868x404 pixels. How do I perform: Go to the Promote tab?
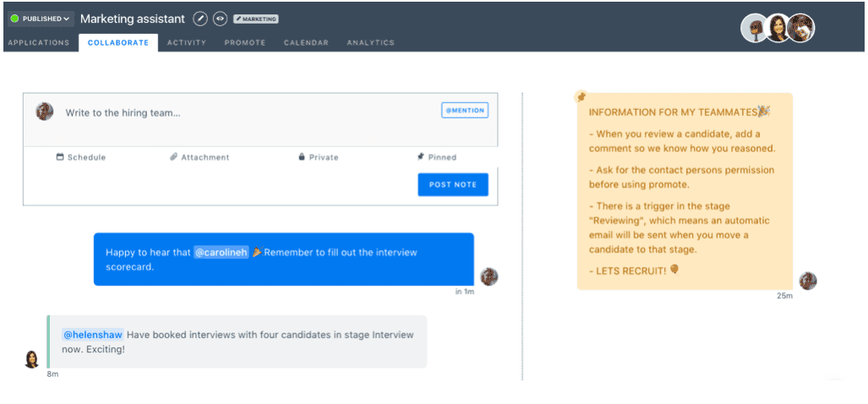coord(244,42)
